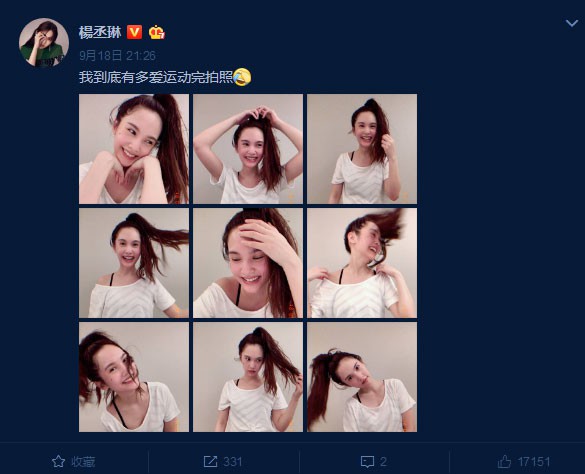Open the 9月18日 21:26 timestamp link
The image size is (585, 474).
tap(117, 56)
